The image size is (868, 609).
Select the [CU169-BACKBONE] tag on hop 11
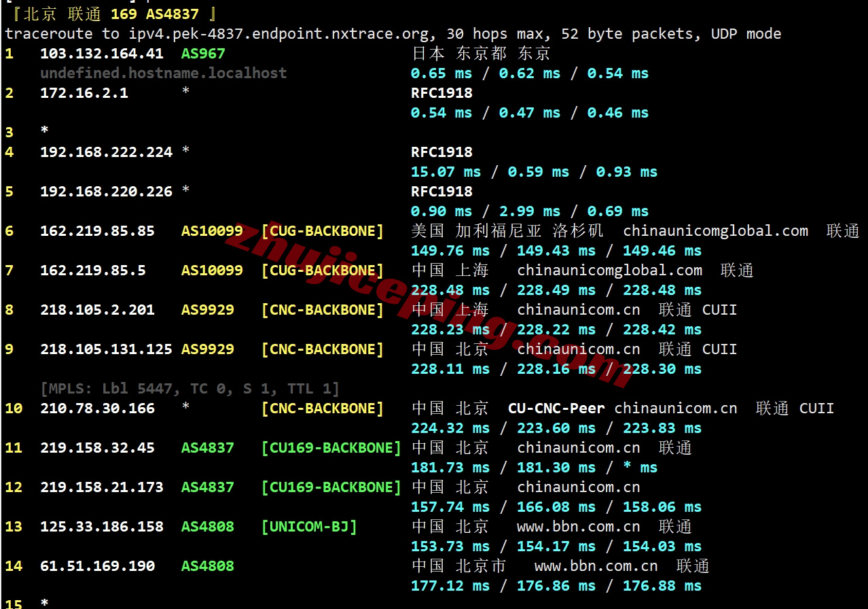pyautogui.click(x=331, y=448)
